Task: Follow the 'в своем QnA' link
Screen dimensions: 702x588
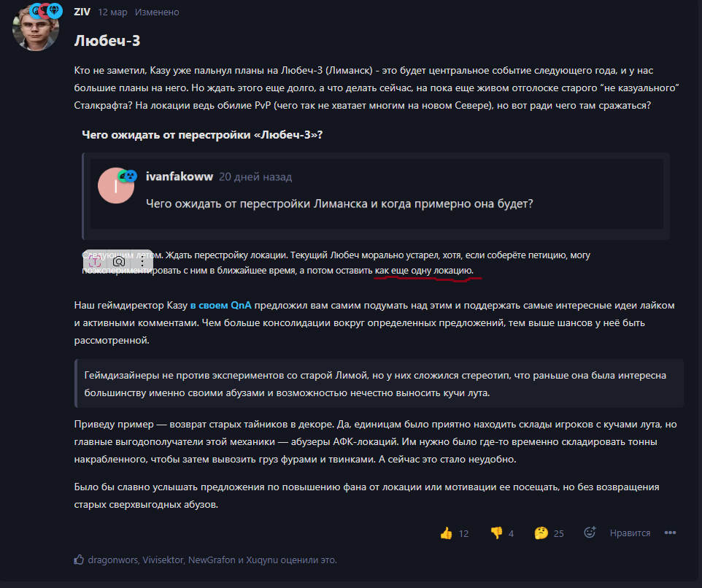Action: [x=220, y=305]
